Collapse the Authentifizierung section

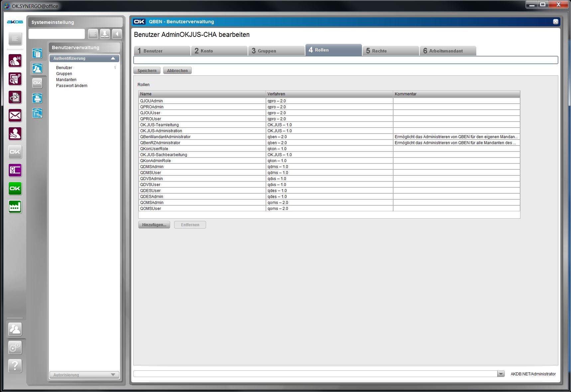point(113,58)
